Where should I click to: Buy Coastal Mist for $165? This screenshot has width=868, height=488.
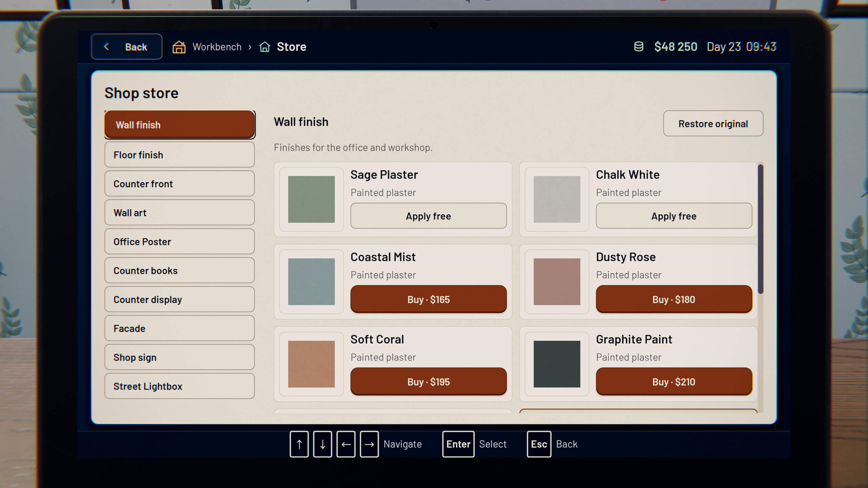point(428,299)
